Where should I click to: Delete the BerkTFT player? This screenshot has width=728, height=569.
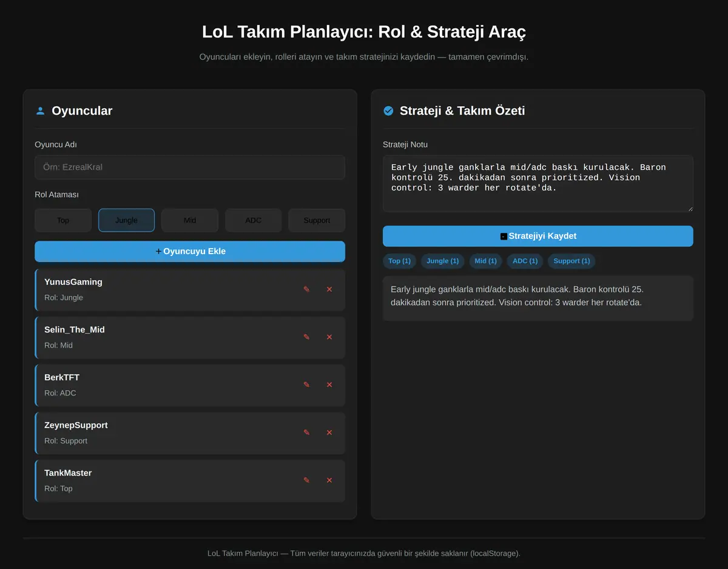(329, 385)
